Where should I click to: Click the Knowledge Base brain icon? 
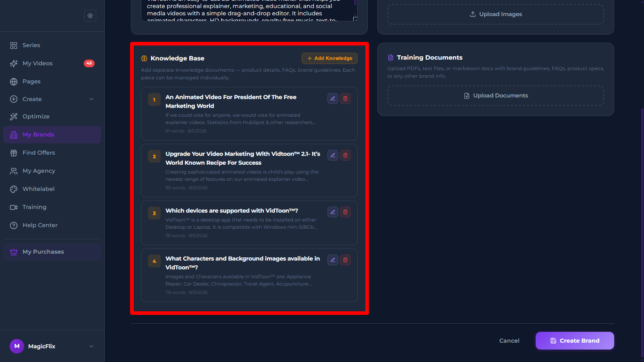[144, 58]
